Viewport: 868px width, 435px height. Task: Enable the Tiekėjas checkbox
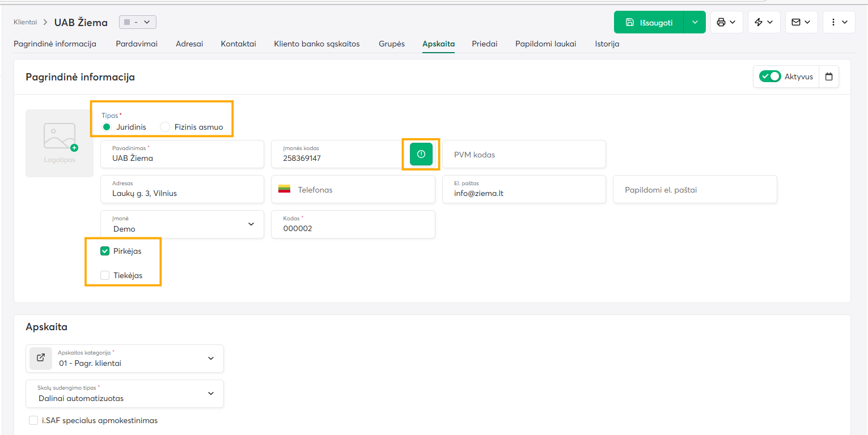105,275
